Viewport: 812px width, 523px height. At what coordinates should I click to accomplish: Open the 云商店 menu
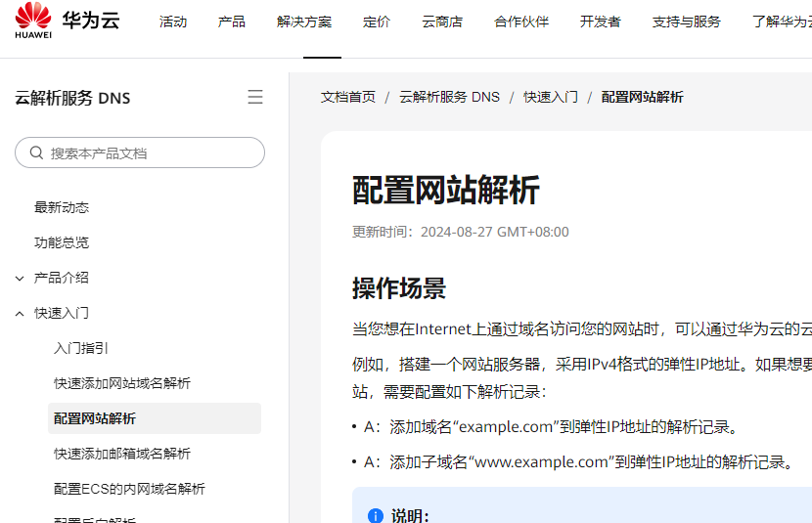click(x=442, y=22)
